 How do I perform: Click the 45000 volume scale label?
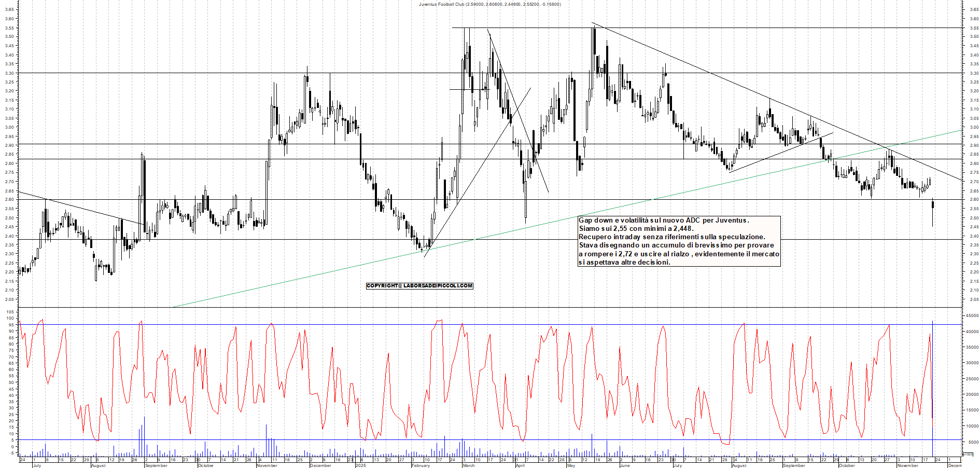(x=971, y=316)
